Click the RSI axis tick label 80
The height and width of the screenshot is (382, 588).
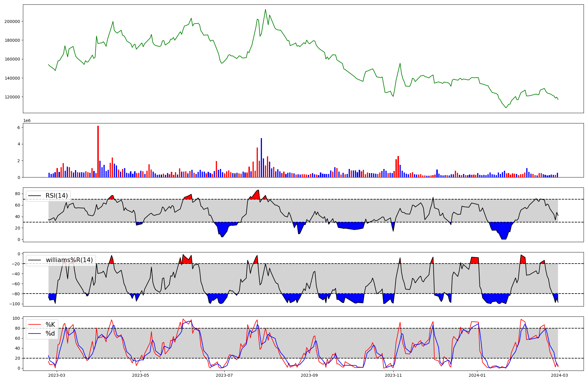[x=18, y=194]
